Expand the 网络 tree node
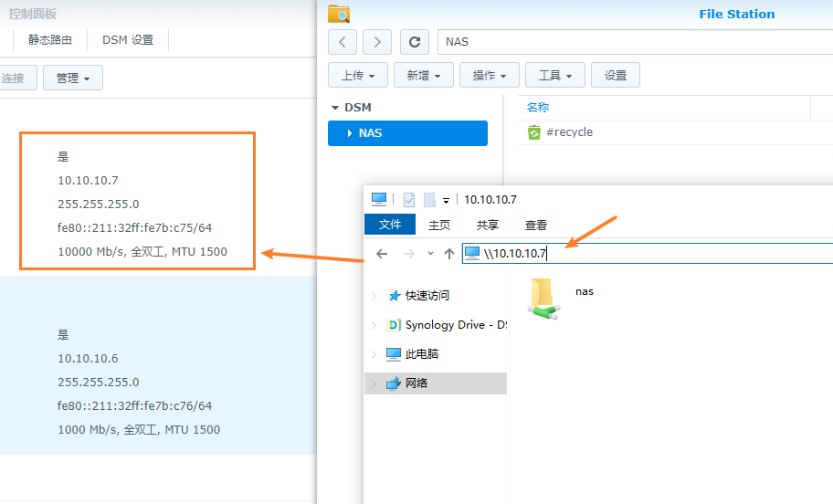This screenshot has width=833, height=504. (x=374, y=383)
